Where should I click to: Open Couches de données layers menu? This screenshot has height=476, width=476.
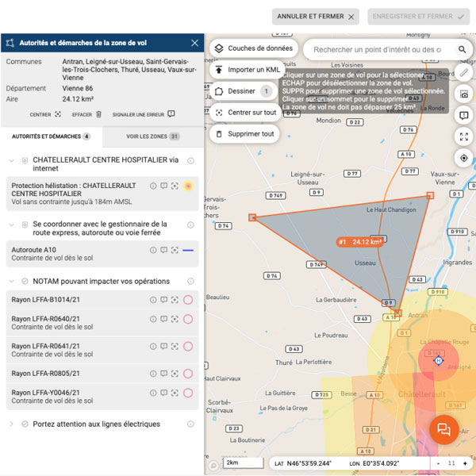(x=254, y=48)
